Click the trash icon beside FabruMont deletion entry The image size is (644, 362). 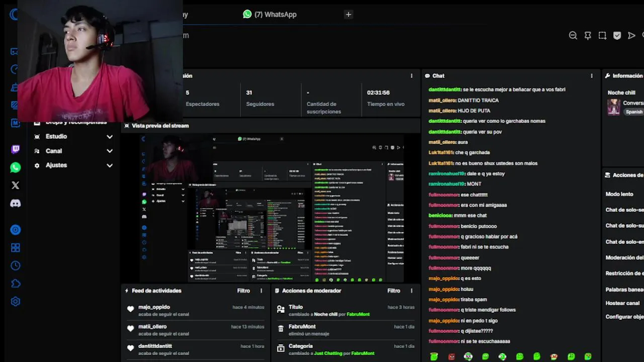point(281,329)
